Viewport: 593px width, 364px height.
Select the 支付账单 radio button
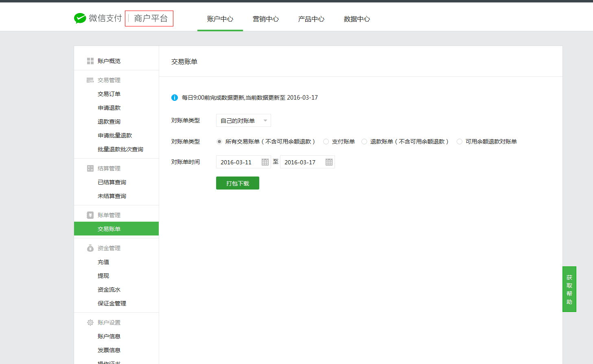[x=326, y=141]
